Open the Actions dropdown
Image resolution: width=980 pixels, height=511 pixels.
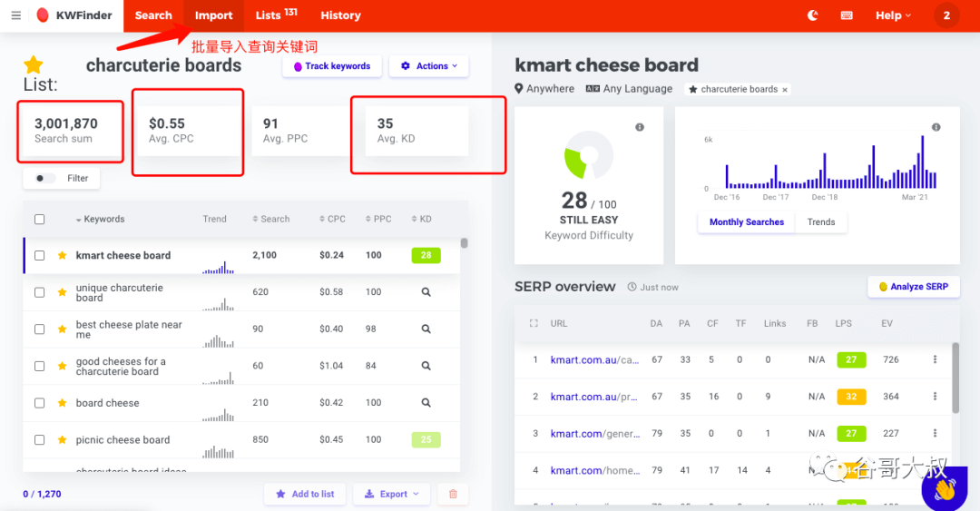point(428,66)
